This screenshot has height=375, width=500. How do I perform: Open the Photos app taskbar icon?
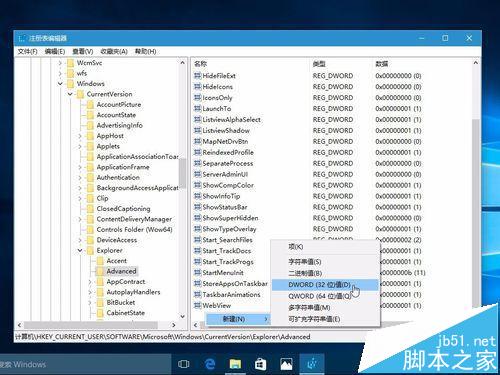click(x=286, y=364)
